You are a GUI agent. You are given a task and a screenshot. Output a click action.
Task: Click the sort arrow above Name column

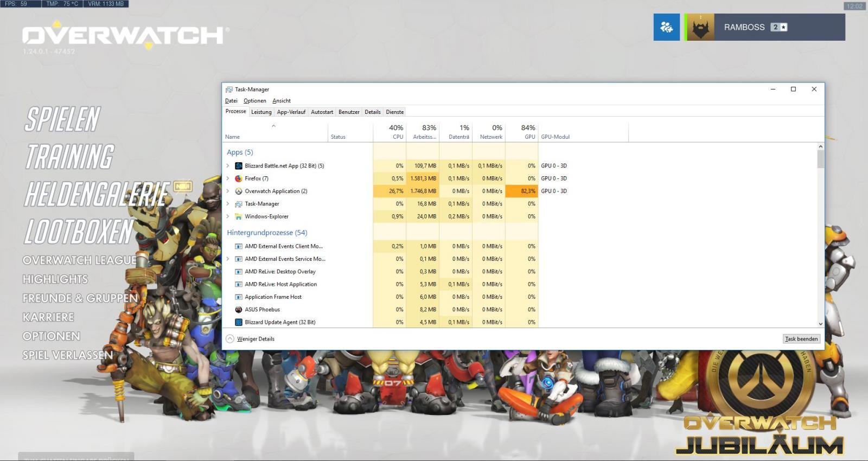pos(274,126)
